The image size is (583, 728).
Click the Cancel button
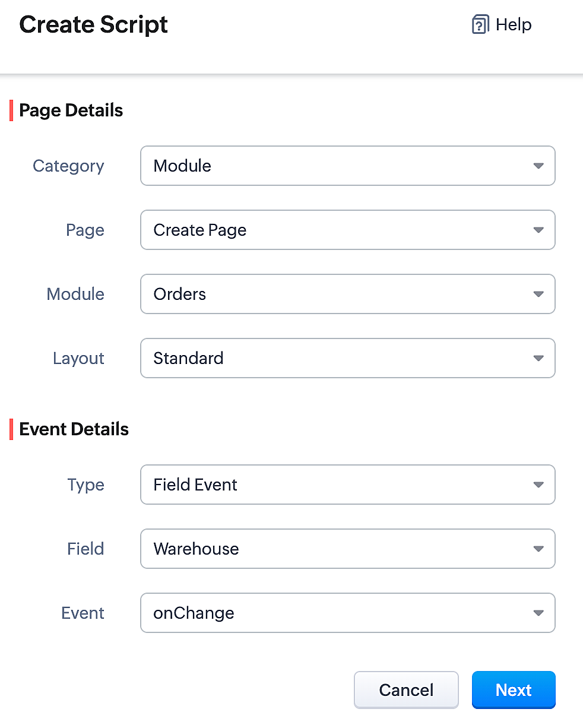pyautogui.click(x=406, y=690)
